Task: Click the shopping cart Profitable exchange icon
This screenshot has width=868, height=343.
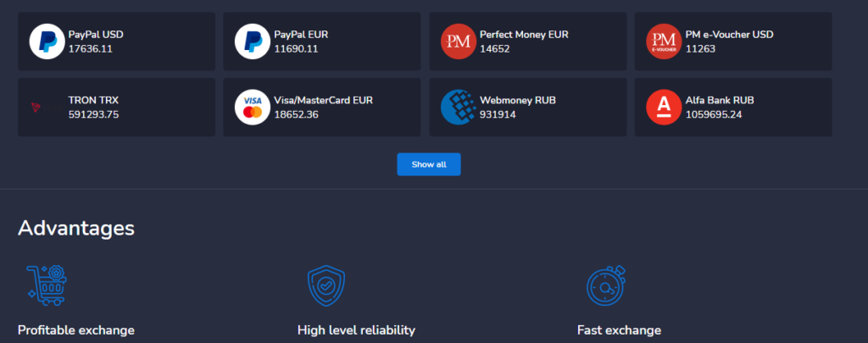Action: 47,285
